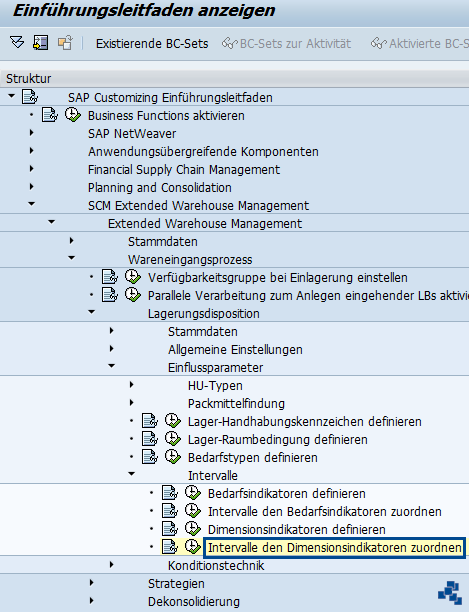Execute activity icon for Lager-Raumbedingung definieren
The height and width of the screenshot is (612, 469).
[x=172, y=439]
